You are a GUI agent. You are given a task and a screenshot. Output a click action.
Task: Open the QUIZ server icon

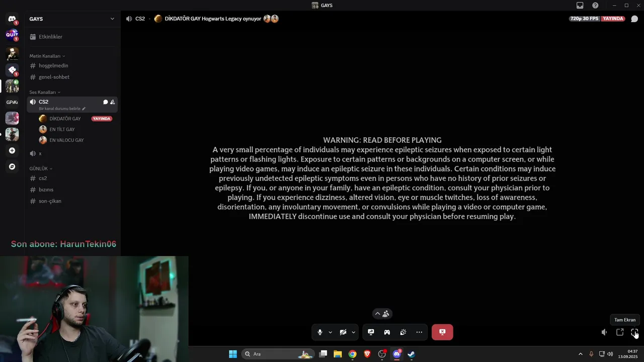(12, 35)
